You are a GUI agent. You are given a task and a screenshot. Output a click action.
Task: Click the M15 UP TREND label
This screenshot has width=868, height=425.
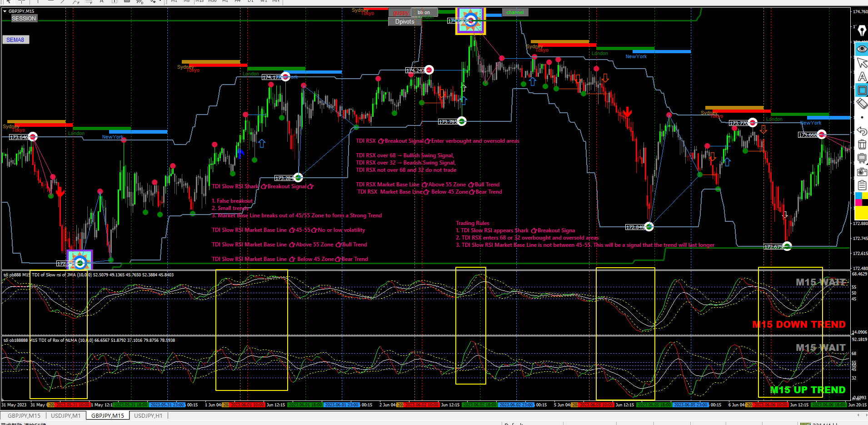(x=808, y=390)
